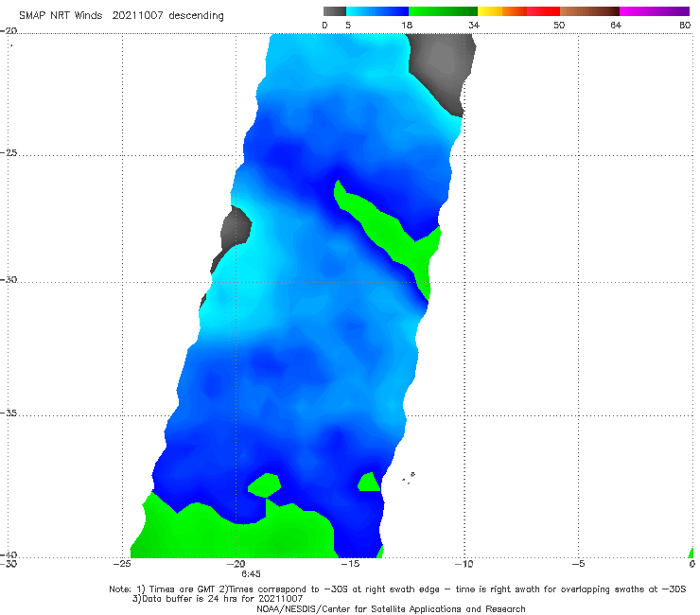The image size is (700, 615).
Task: Click the yellow-orange segment of the color bar
Action: [x=502, y=11]
